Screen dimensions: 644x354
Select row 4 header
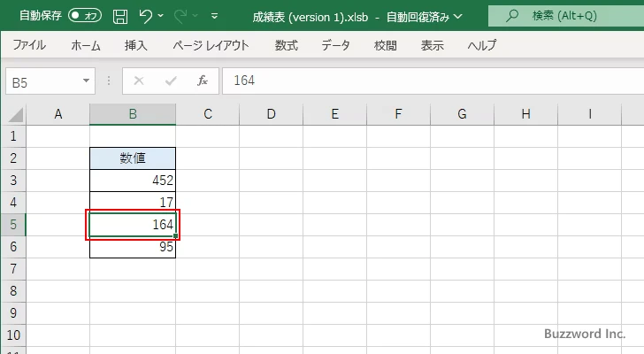point(13,203)
